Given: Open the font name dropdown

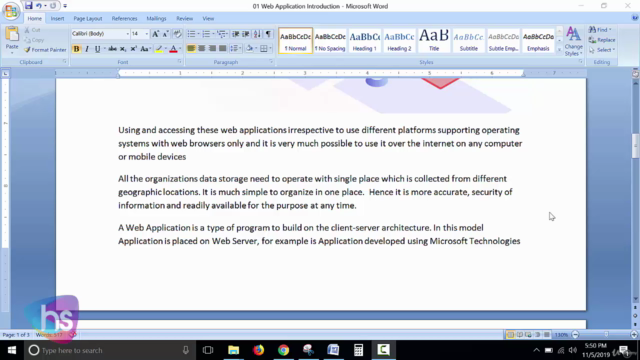Looking at the screenshot, I should [127, 34].
